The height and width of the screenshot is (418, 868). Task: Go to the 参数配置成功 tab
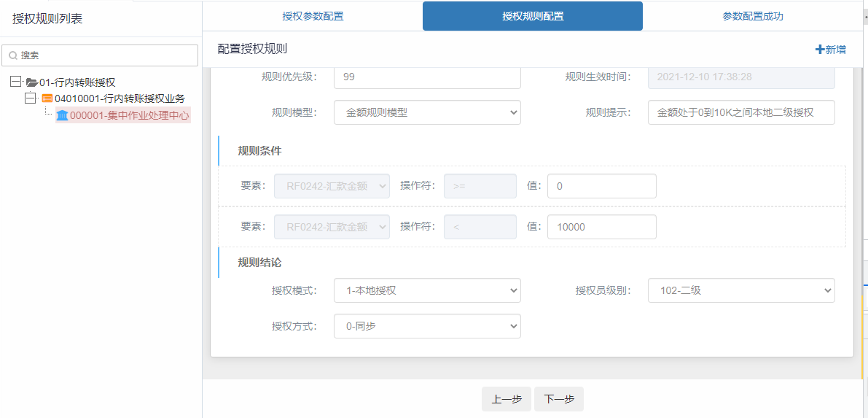coord(752,16)
